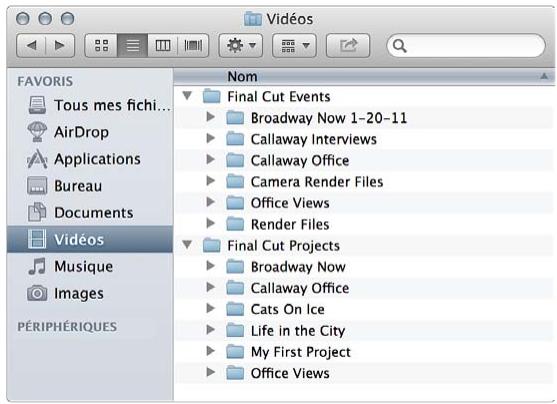
Task: Collapse the Final Cut Events folder
Action: point(187,96)
